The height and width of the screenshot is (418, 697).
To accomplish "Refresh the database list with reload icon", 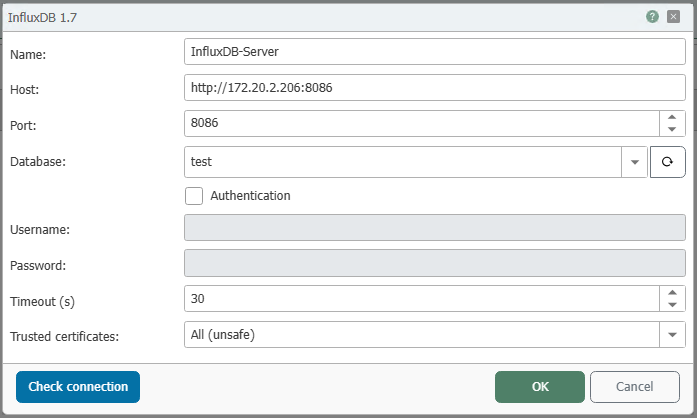I will pyautogui.click(x=667, y=162).
